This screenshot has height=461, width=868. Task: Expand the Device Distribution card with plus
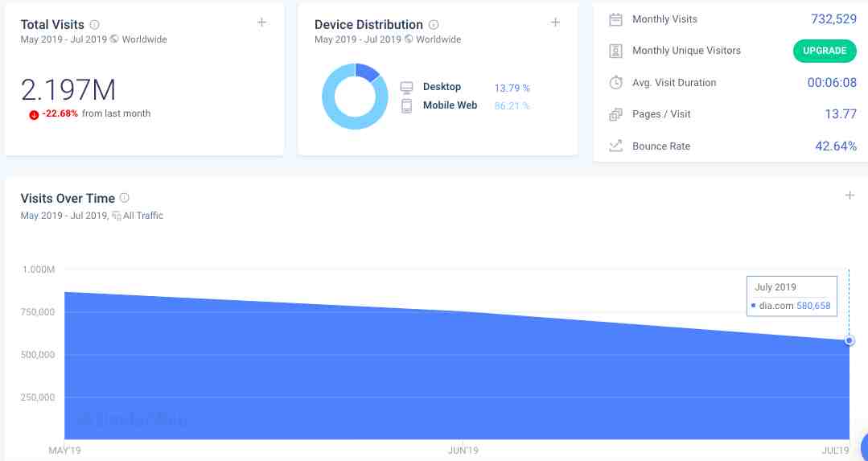click(x=555, y=23)
